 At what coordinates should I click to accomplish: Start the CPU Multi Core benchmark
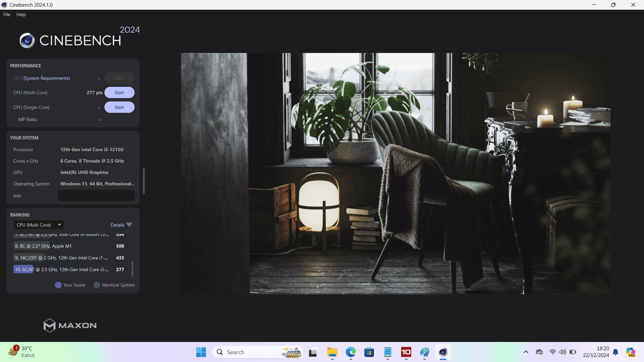tap(119, 93)
